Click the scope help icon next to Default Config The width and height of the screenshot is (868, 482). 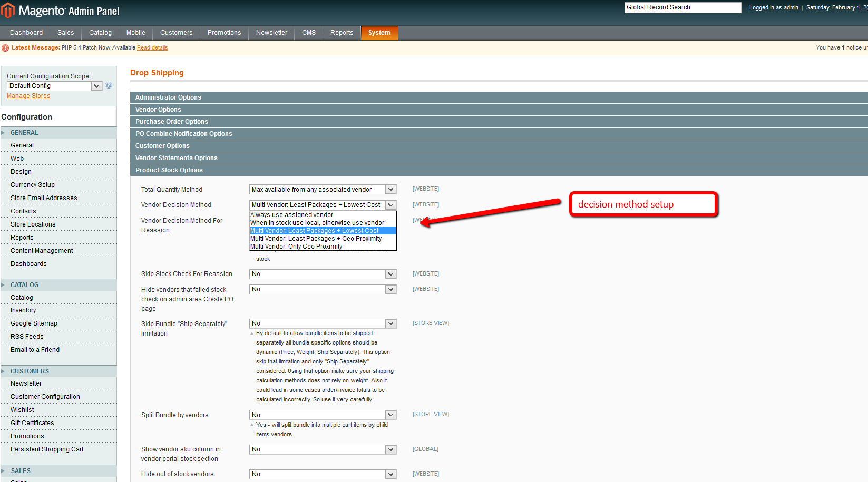109,85
